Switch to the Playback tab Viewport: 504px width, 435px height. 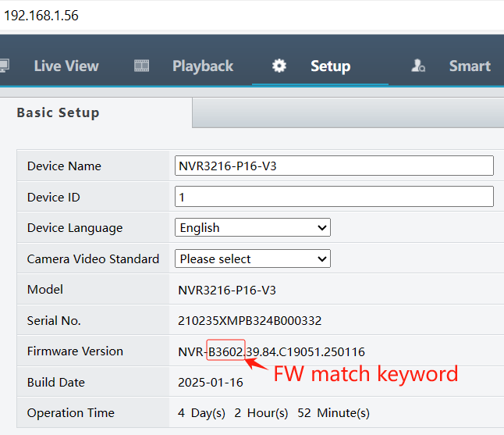point(203,66)
